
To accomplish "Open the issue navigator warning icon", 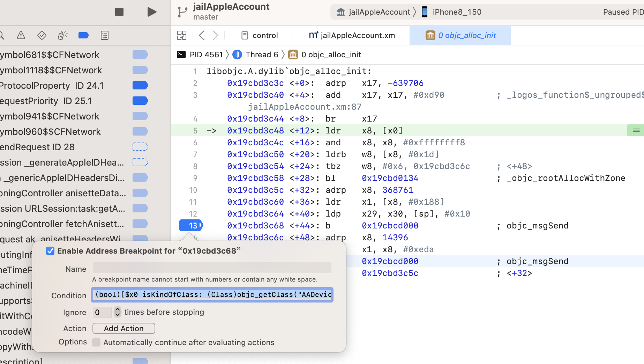I will click(21, 35).
